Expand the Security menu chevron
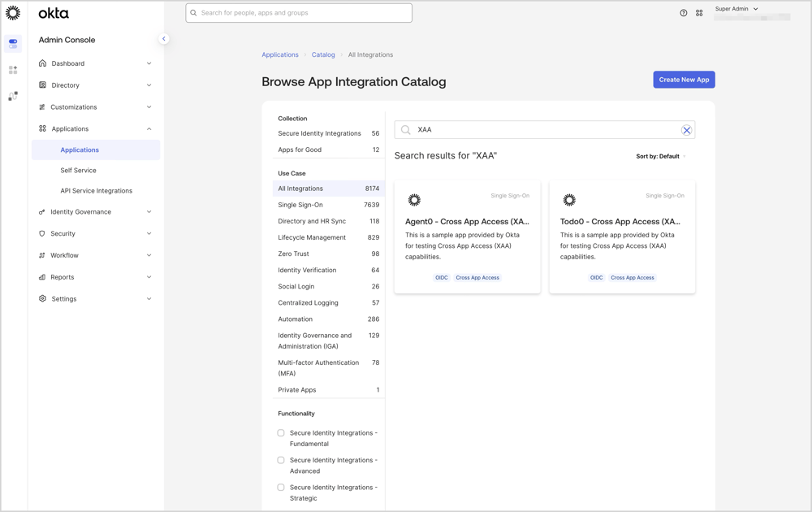The height and width of the screenshot is (512, 812). [149, 234]
